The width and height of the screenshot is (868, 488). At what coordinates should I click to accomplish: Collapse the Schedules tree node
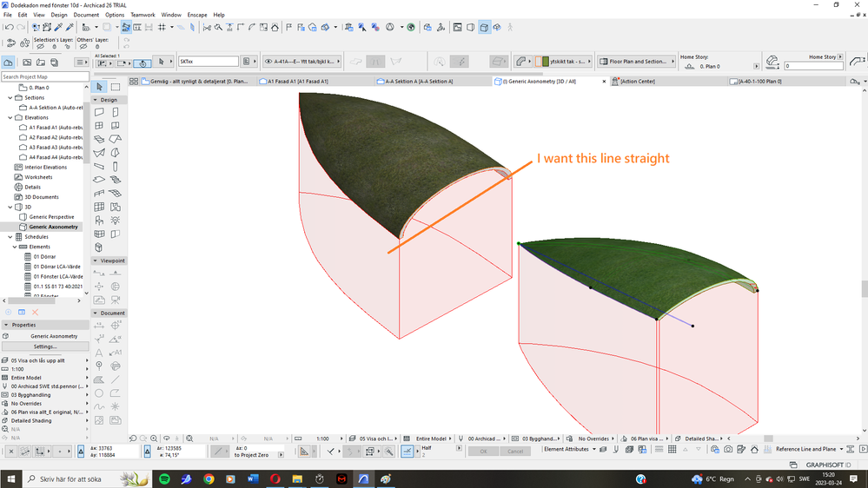coord(10,237)
